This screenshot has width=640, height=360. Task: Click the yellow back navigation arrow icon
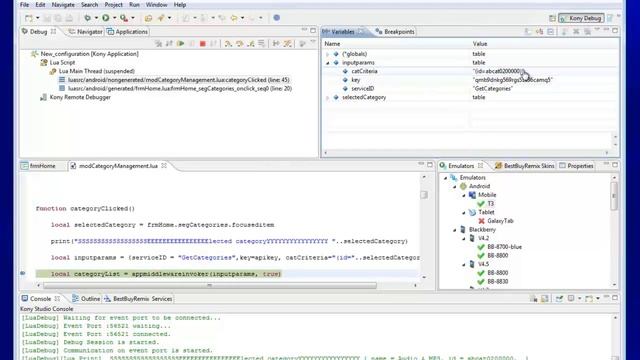233,18
